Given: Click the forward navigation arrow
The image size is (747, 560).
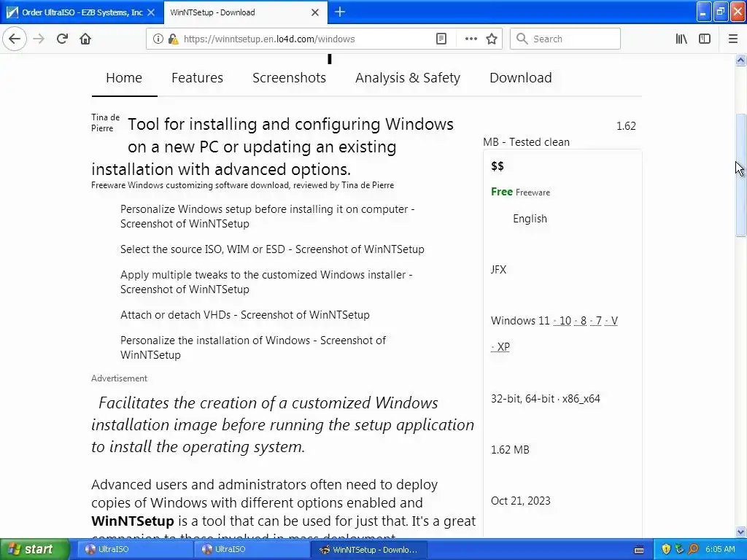Looking at the screenshot, I should point(39,39).
